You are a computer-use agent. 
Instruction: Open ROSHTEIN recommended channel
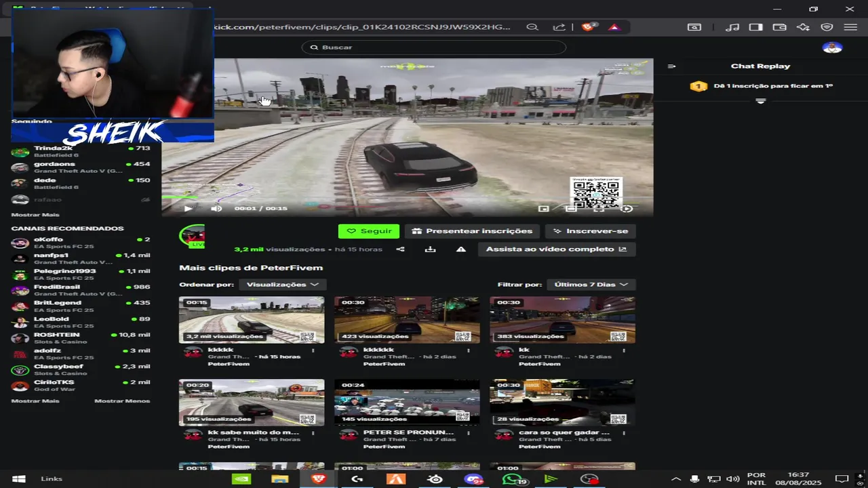pos(81,338)
